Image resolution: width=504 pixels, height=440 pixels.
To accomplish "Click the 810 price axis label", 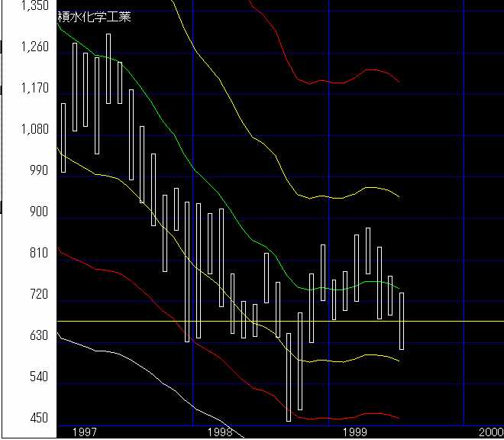I will coord(38,254).
